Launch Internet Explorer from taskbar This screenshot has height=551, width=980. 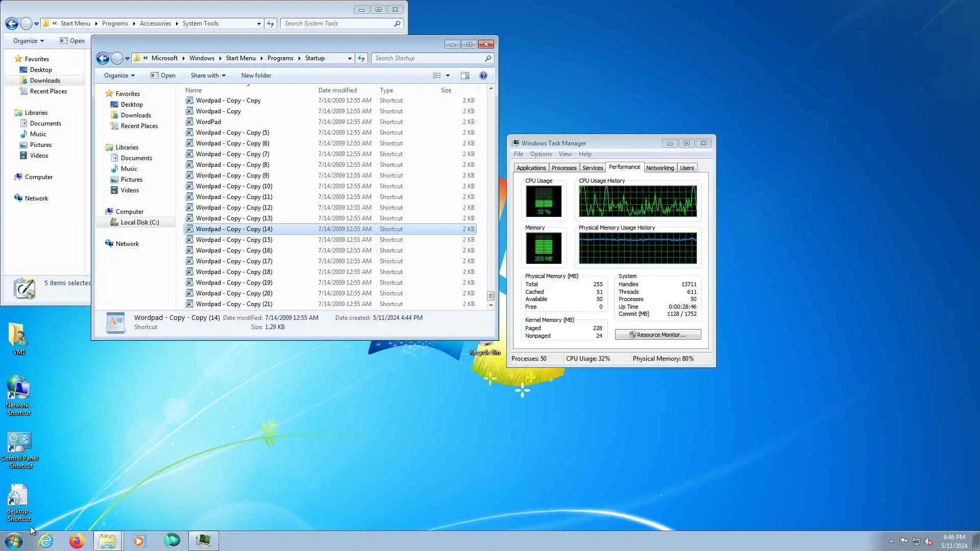(46, 541)
